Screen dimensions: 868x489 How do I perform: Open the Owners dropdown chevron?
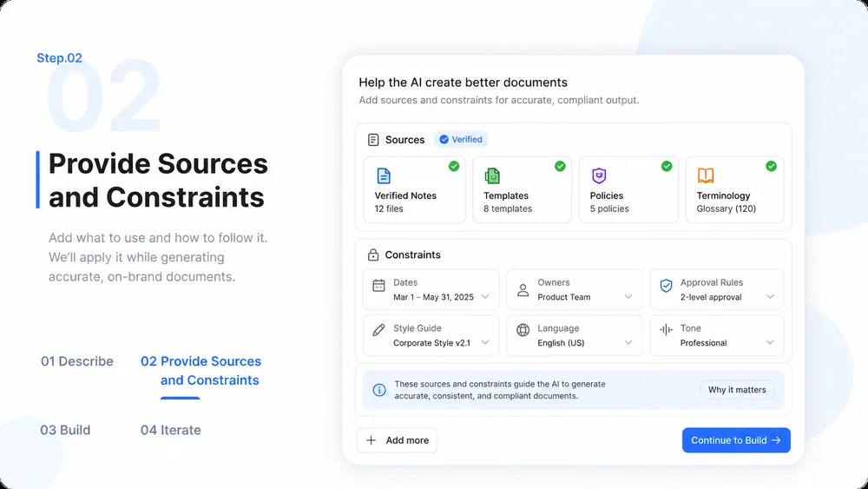click(x=628, y=297)
